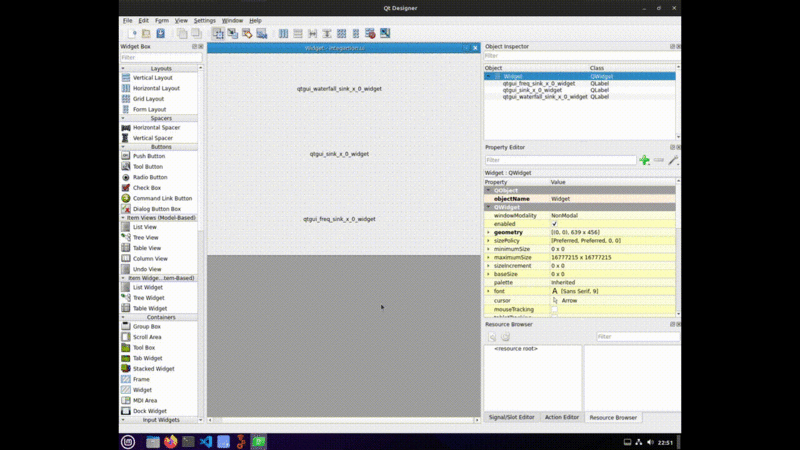This screenshot has width=800, height=450.
Task: Open a form using toolbar folder icon
Action: click(146, 34)
